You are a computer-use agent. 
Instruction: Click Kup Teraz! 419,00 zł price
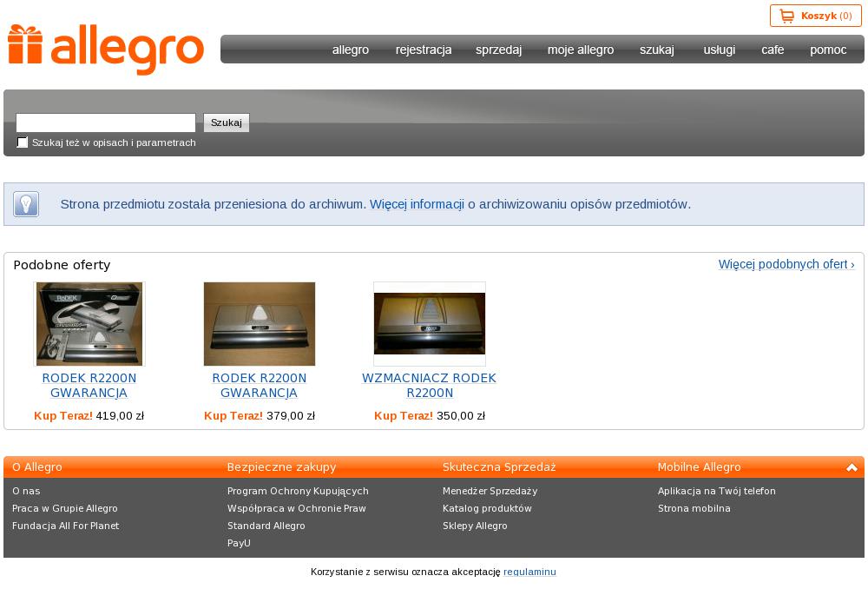tap(89, 415)
